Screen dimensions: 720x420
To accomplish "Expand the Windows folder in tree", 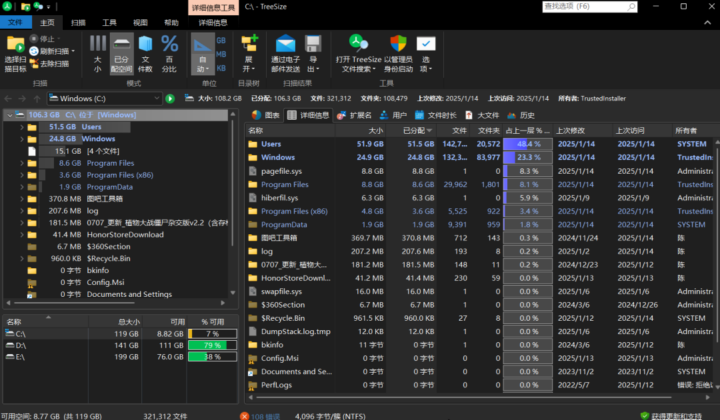I will (22, 139).
